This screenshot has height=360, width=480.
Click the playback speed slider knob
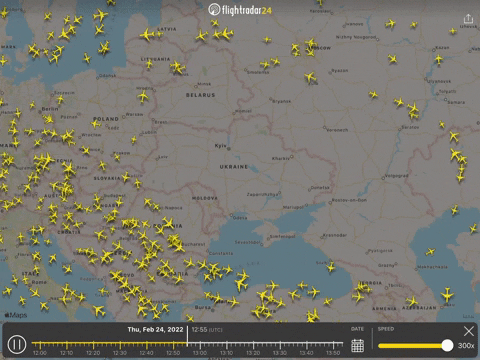[x=447, y=345]
